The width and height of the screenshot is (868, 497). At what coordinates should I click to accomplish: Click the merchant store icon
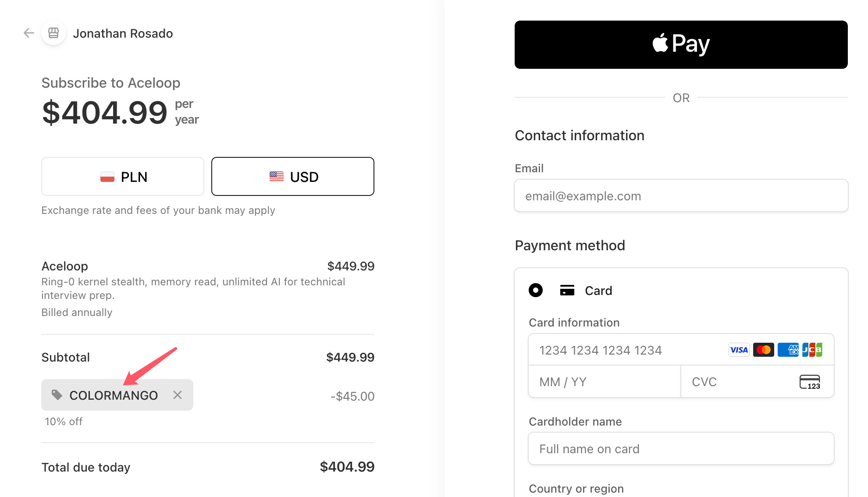tap(53, 33)
